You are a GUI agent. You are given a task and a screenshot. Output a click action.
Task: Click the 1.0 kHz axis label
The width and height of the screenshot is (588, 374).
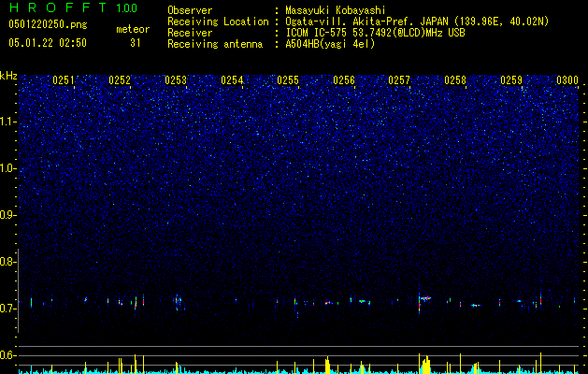[8, 168]
